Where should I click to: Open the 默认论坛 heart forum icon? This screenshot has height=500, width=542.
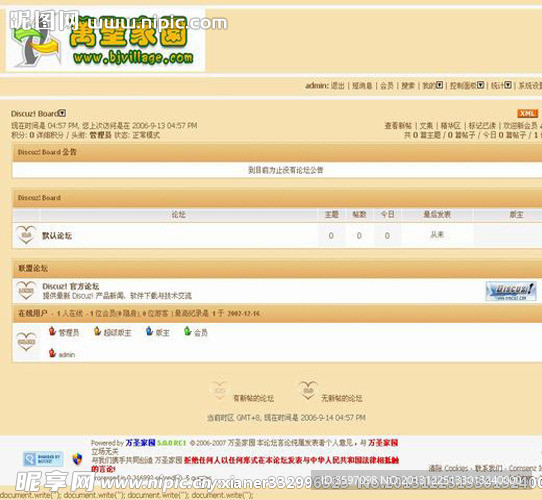26,235
